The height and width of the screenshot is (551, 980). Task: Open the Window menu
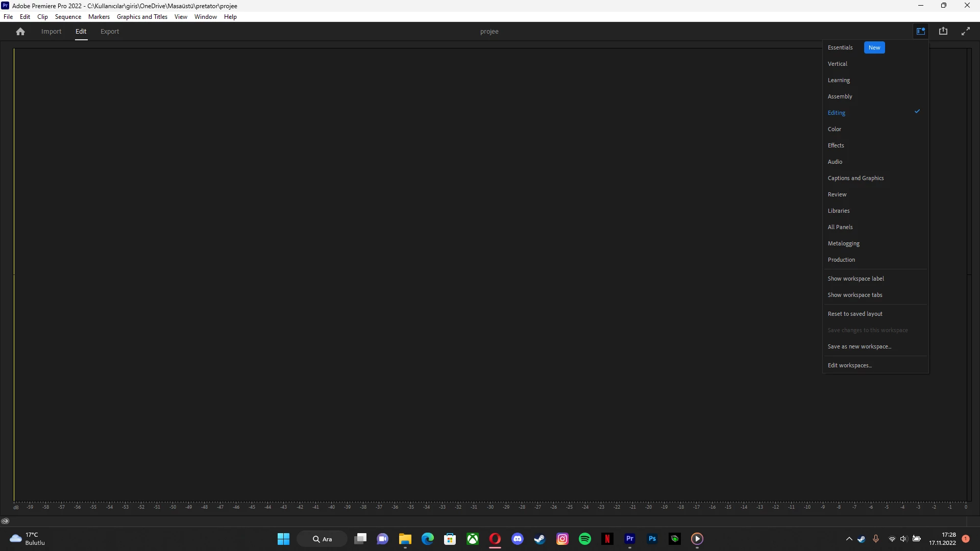pyautogui.click(x=205, y=17)
